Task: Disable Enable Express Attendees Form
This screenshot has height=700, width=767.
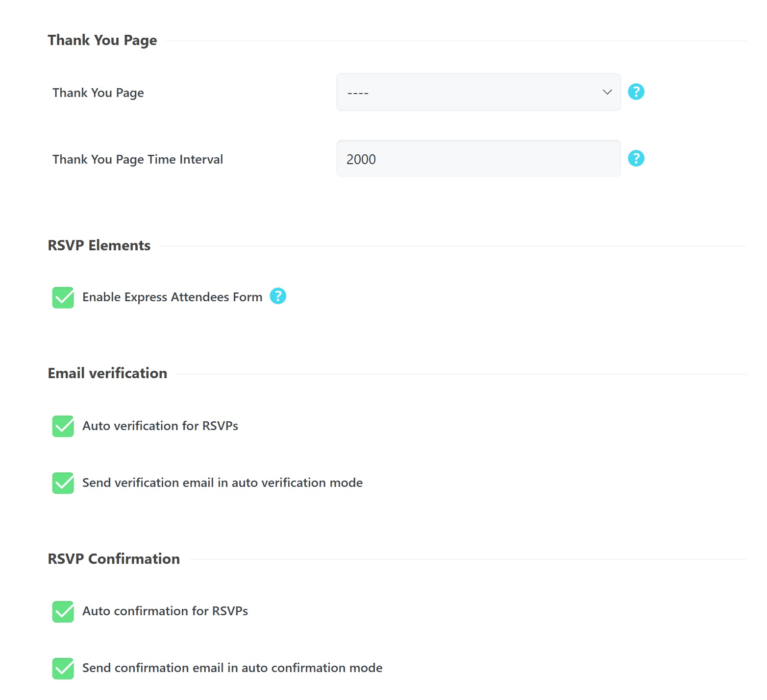Action: point(62,297)
